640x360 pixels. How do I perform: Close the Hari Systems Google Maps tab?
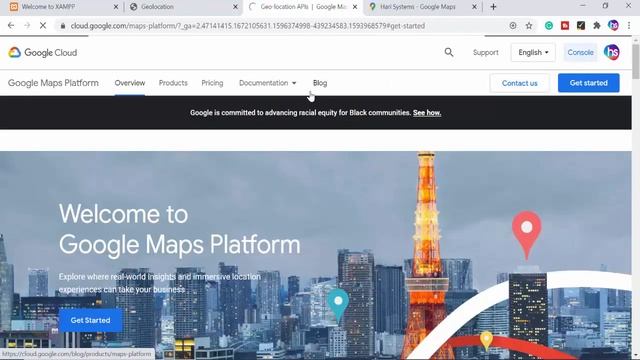[x=474, y=7]
